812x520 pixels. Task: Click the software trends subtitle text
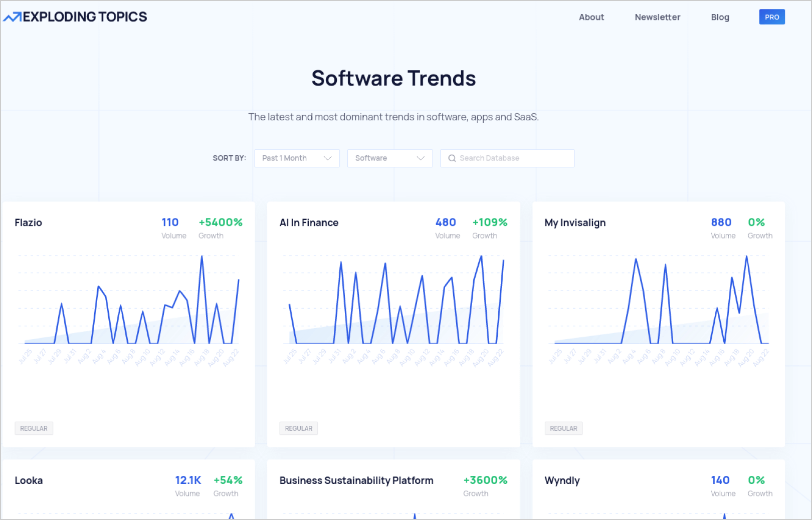393,117
